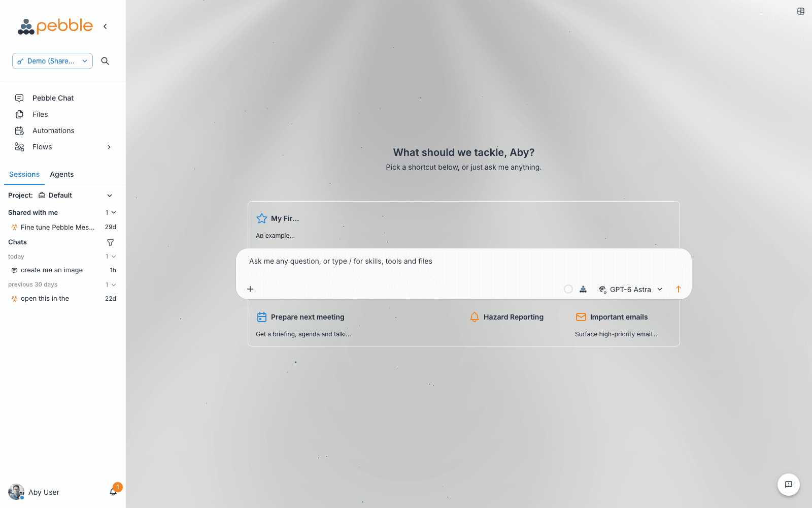Click the Chats filter icon

[110, 242]
